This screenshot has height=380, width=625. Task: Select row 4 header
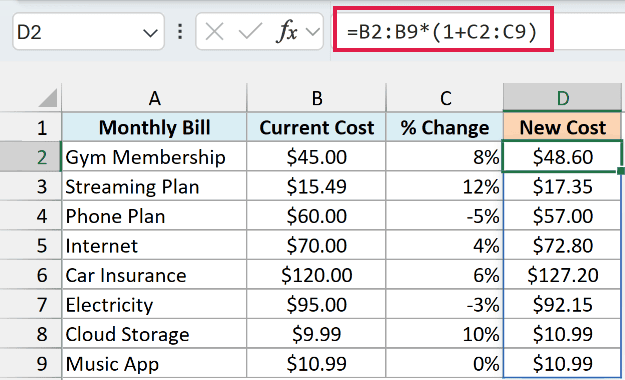tap(31, 216)
